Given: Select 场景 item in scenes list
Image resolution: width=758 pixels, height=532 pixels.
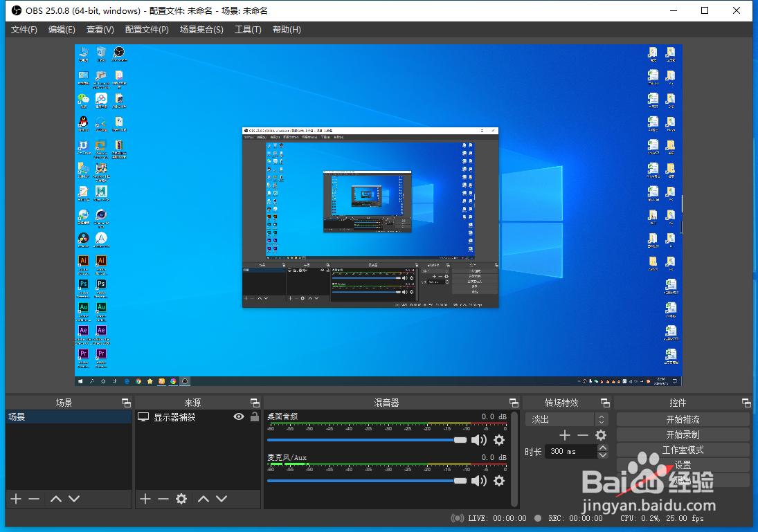Looking at the screenshot, I should [x=68, y=416].
